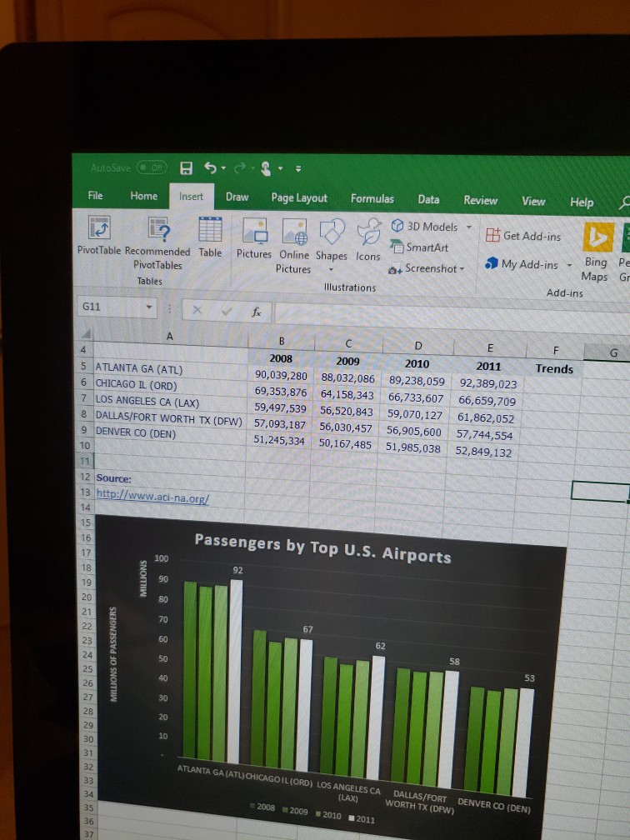The height and width of the screenshot is (840, 630).
Task: Open the Name Box dropdown arrow
Action: 149,307
